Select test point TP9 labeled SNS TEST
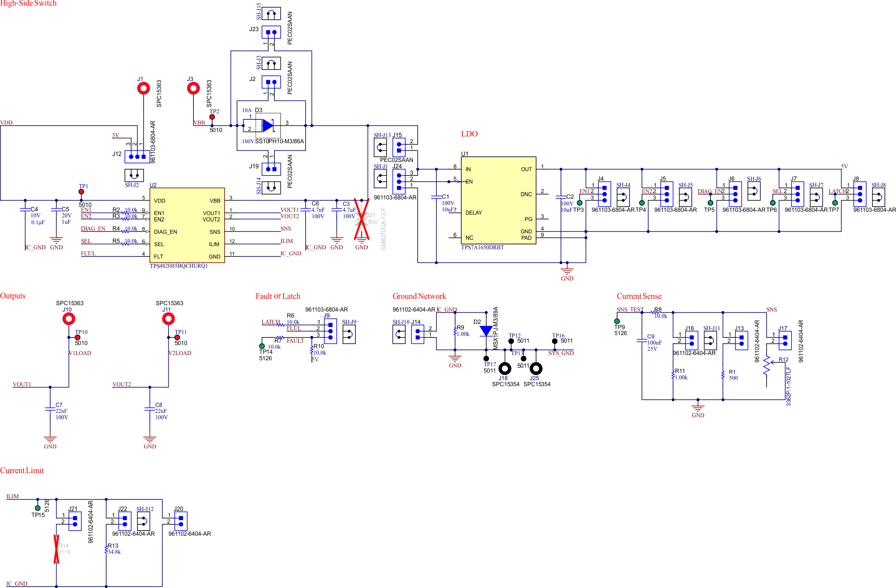The height and width of the screenshot is (588, 896). click(x=617, y=320)
